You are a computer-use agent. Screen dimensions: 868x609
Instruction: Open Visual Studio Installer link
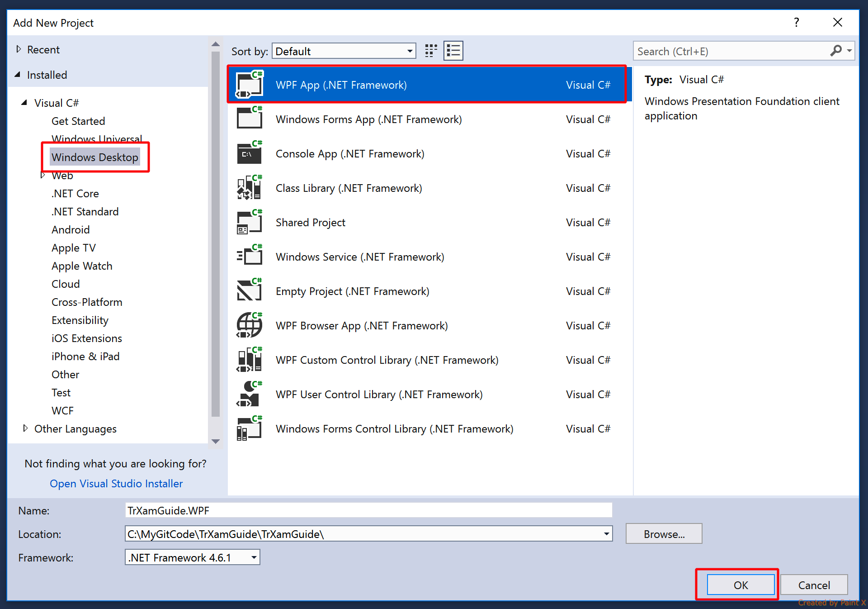click(116, 483)
